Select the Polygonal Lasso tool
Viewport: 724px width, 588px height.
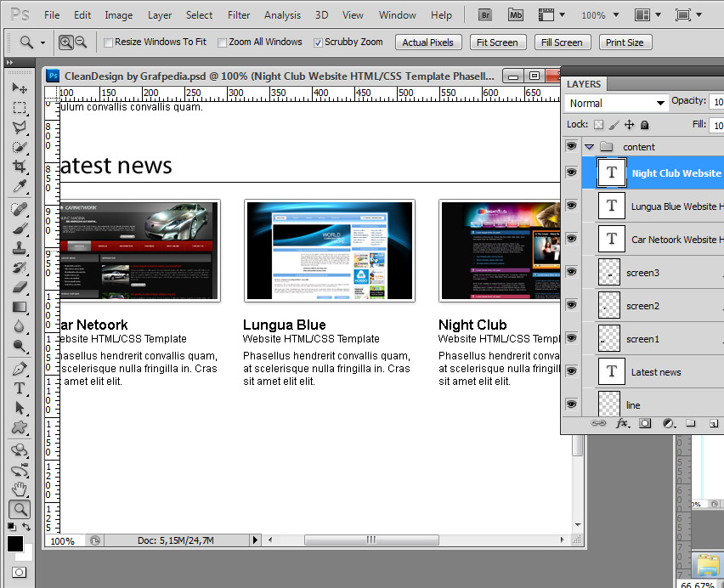[20, 127]
